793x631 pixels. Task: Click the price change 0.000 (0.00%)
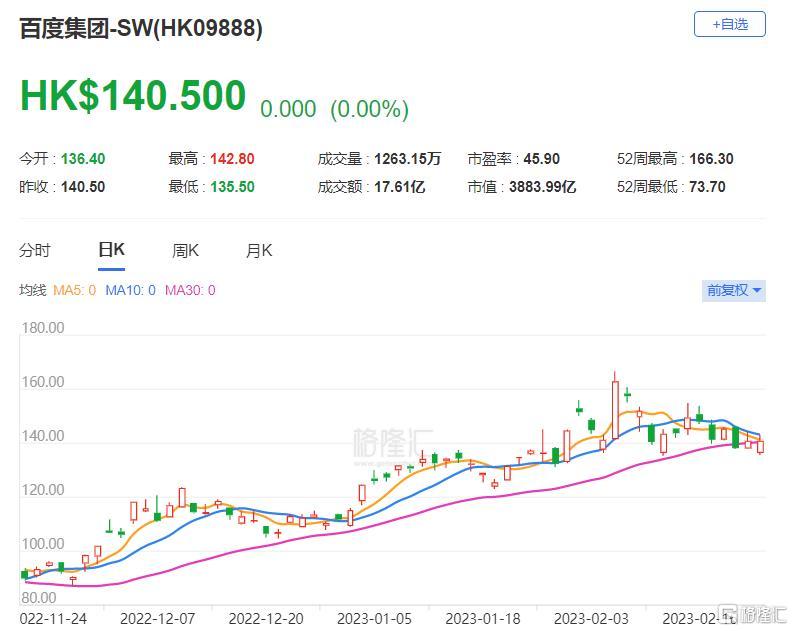pyautogui.click(x=334, y=109)
